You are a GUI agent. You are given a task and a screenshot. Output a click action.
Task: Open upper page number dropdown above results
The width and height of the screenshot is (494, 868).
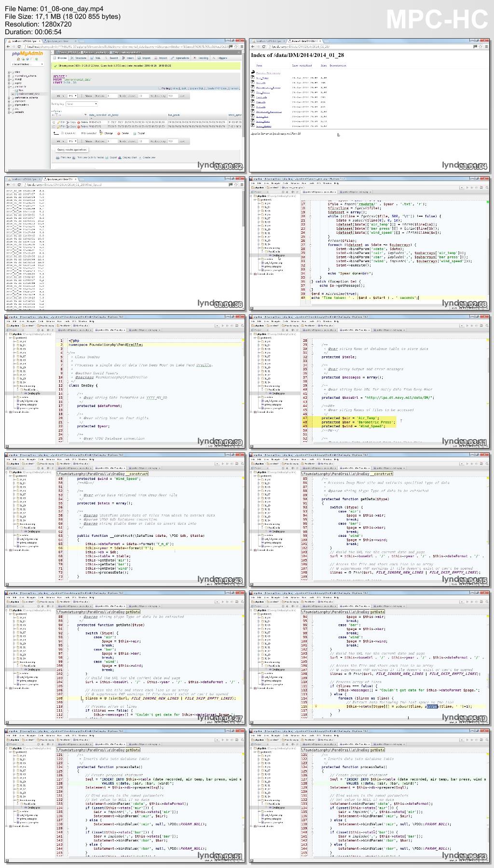72,96
